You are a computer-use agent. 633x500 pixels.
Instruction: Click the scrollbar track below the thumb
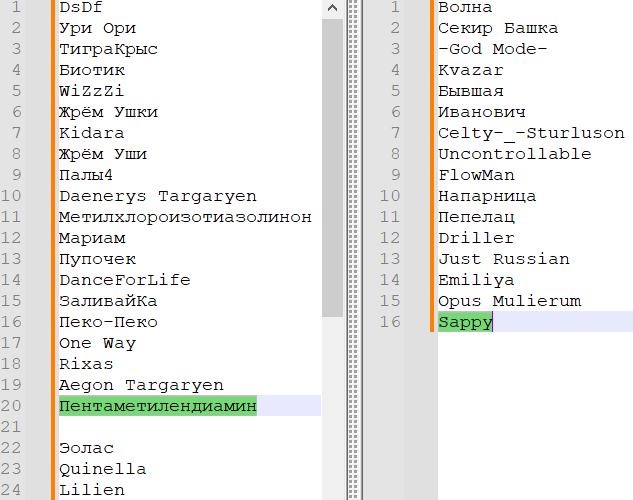click(332, 410)
